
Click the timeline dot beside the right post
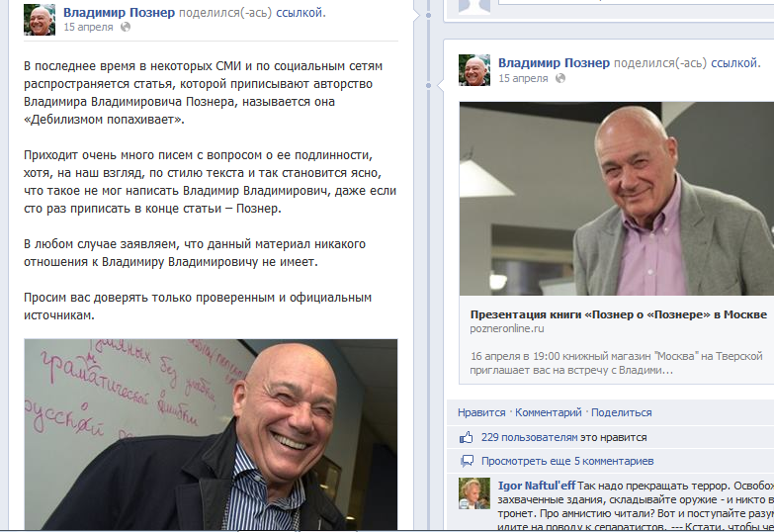tap(428, 85)
